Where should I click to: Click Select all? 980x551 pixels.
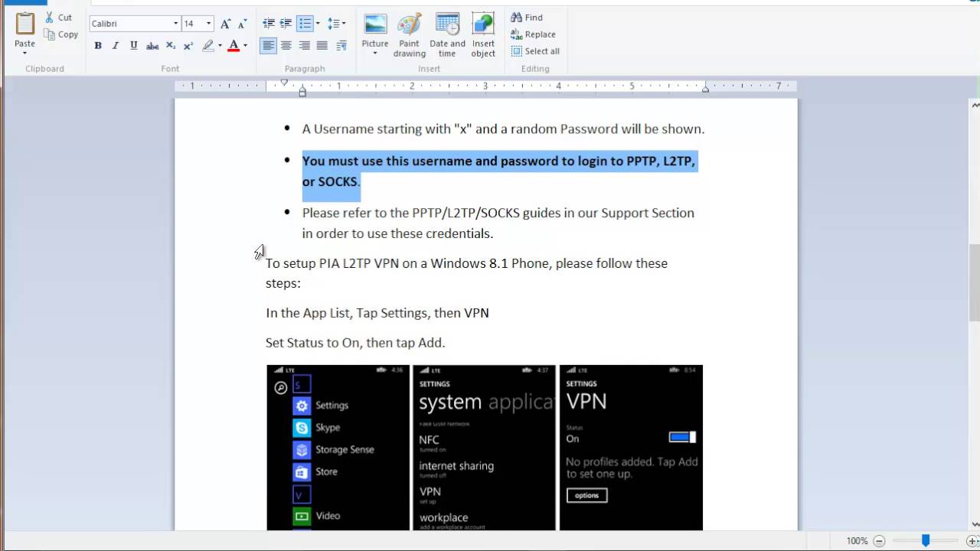535,51
